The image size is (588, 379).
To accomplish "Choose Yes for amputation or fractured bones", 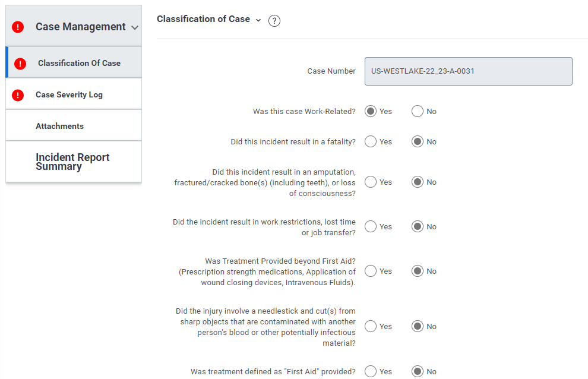I will (x=371, y=182).
